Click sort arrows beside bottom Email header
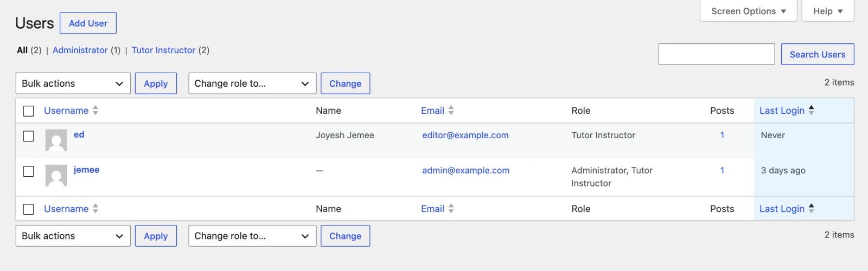The height and width of the screenshot is (271, 868). click(451, 209)
